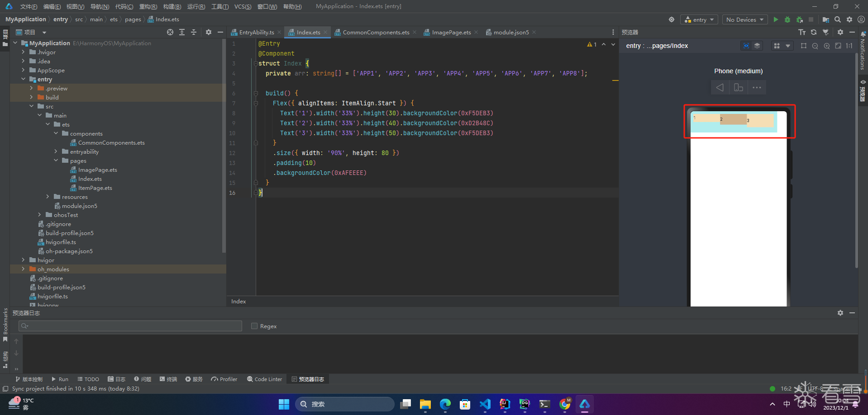
Task: Refresh the previewer with reload icon
Action: pos(814,32)
